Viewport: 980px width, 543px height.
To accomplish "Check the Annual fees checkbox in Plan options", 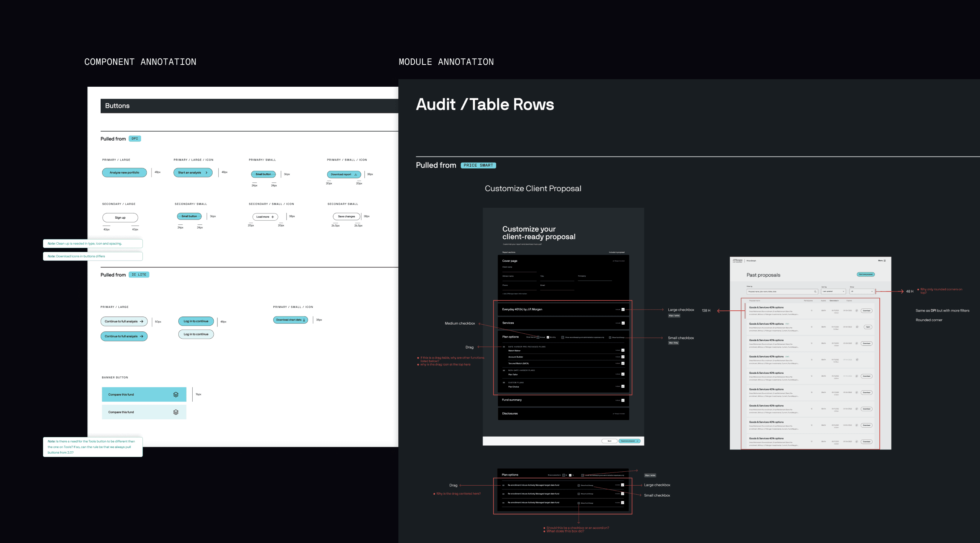I will click(538, 337).
